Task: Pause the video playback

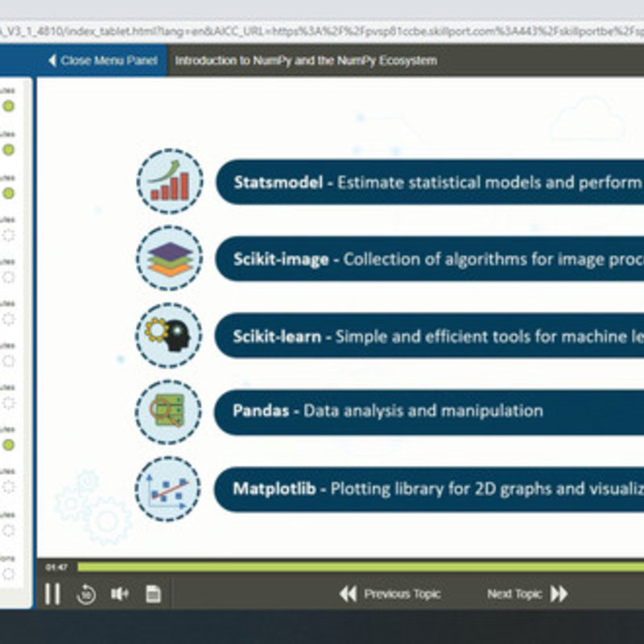Action: click(52, 594)
